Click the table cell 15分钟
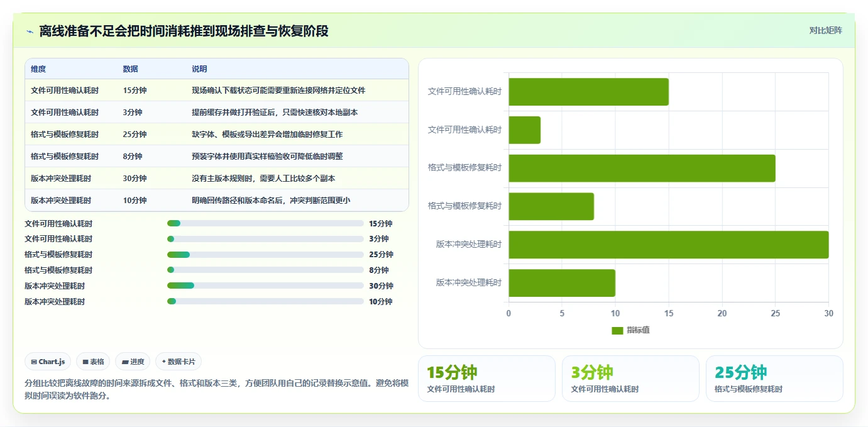 135,91
